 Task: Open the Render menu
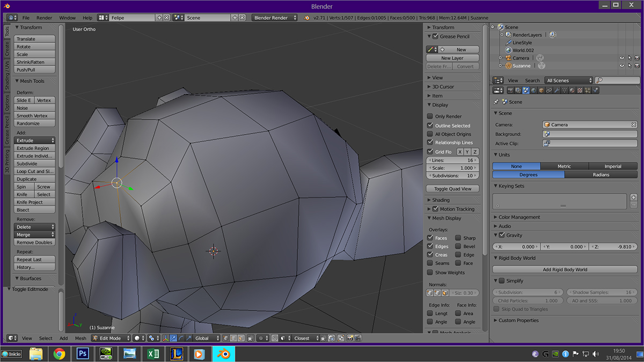[x=45, y=18]
